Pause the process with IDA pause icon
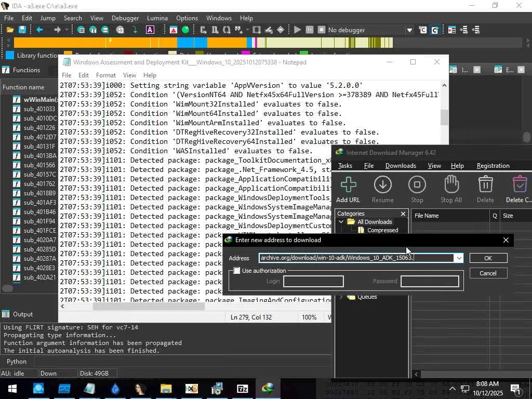 [x=310, y=30]
